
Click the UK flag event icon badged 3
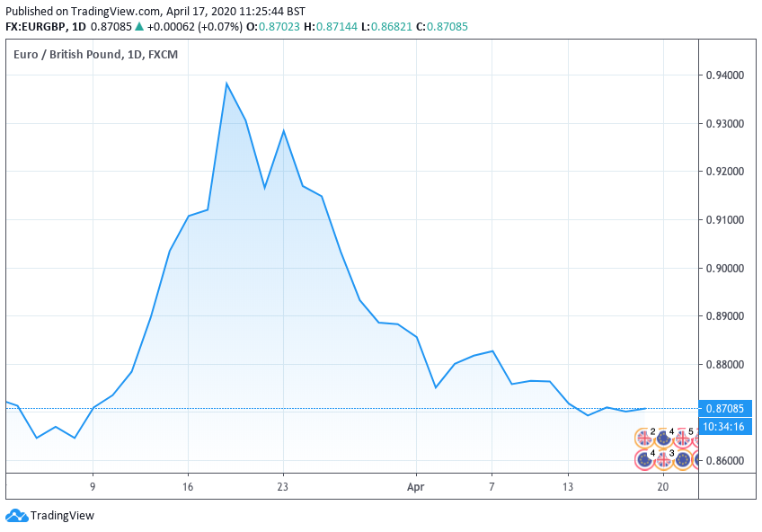point(664,459)
